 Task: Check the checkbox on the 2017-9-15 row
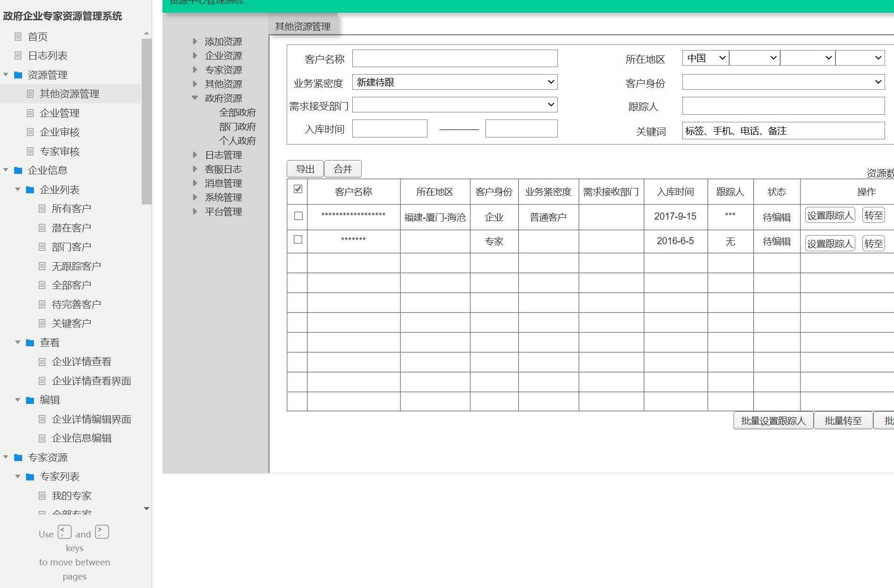click(x=298, y=215)
